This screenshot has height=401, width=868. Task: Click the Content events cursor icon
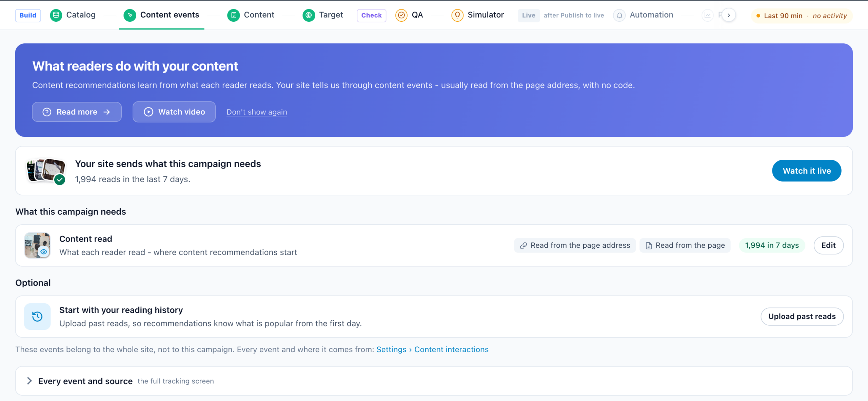[x=130, y=15]
